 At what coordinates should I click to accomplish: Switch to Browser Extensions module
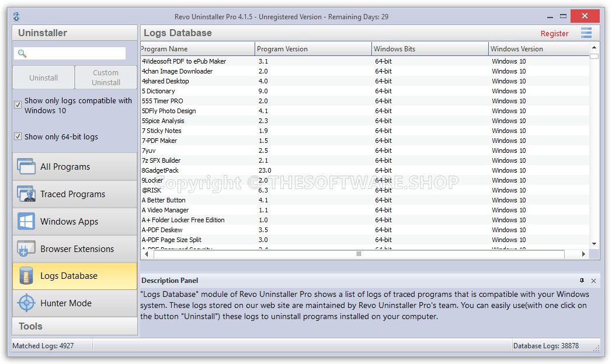(75, 249)
